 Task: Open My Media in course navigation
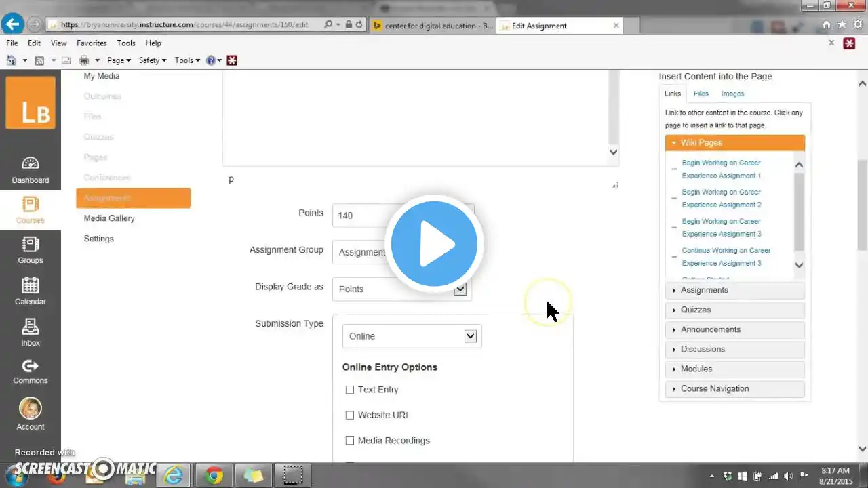click(x=102, y=76)
